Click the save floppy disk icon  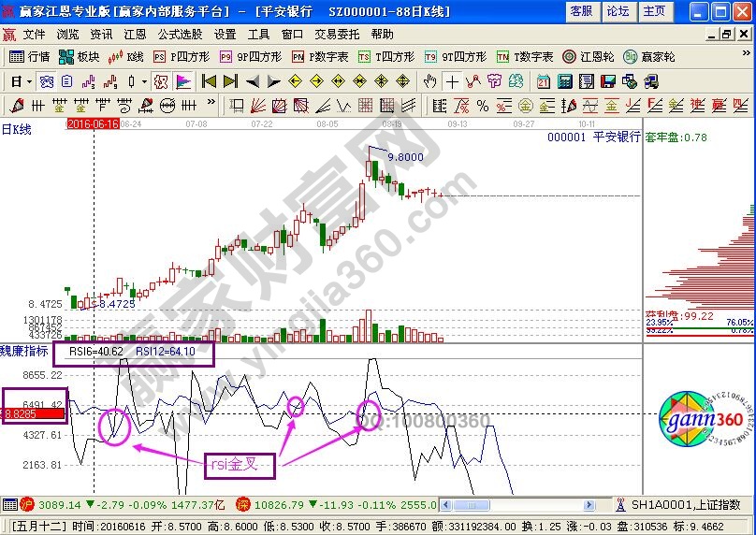[607, 80]
